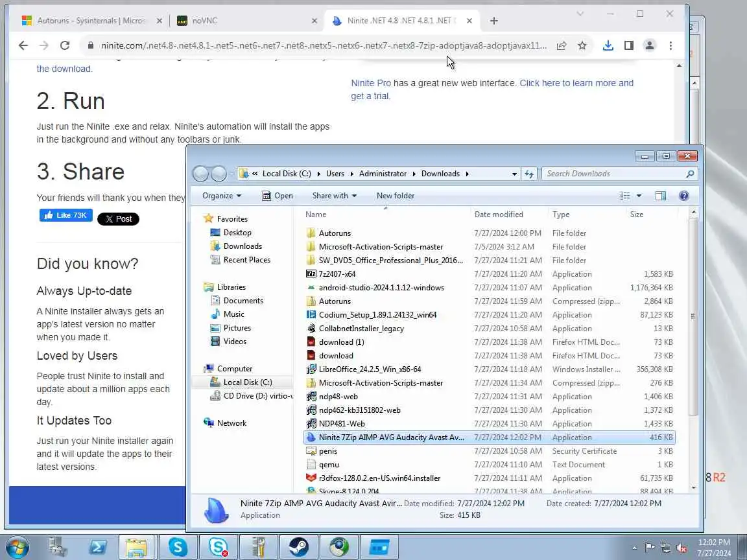Select Recent Places in navigation pane
747x560 pixels.
(247, 259)
